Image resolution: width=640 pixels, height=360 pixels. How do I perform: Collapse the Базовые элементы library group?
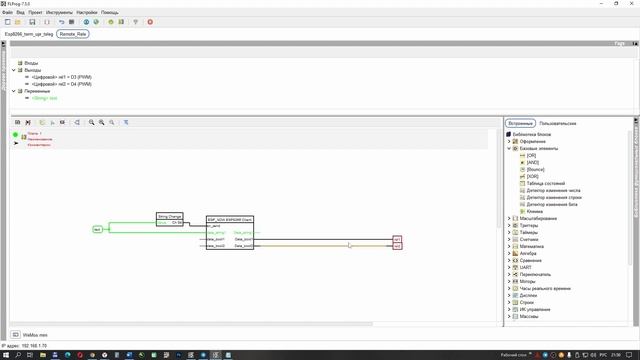509,149
